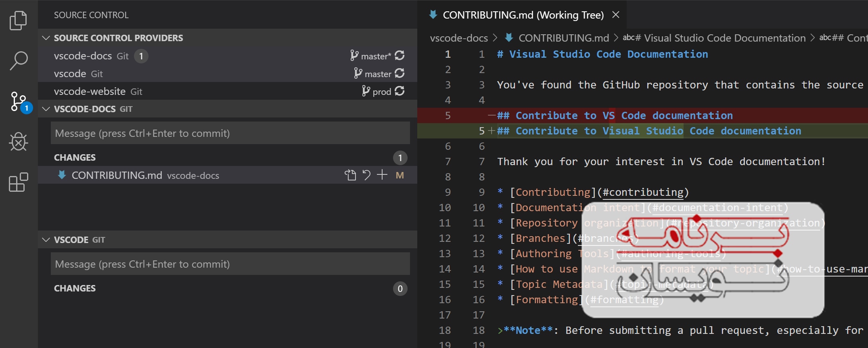
Task: Click the Markdown file icon in breadcrumb
Action: click(509, 38)
